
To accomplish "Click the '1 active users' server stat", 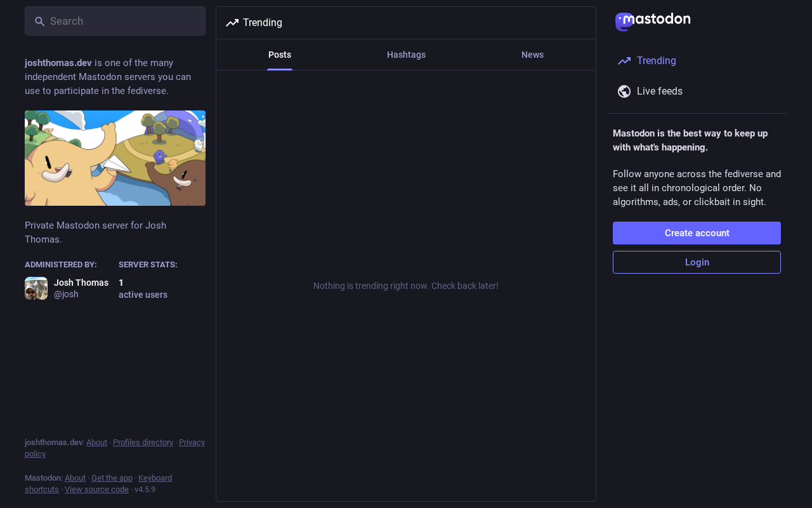I will (143, 289).
